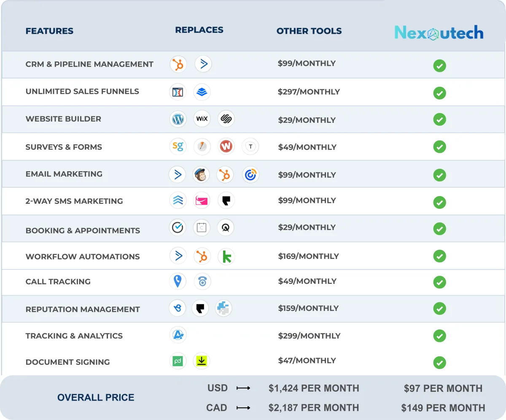
Task: Click the green checkmark for Document Signing
Action: [x=439, y=363]
